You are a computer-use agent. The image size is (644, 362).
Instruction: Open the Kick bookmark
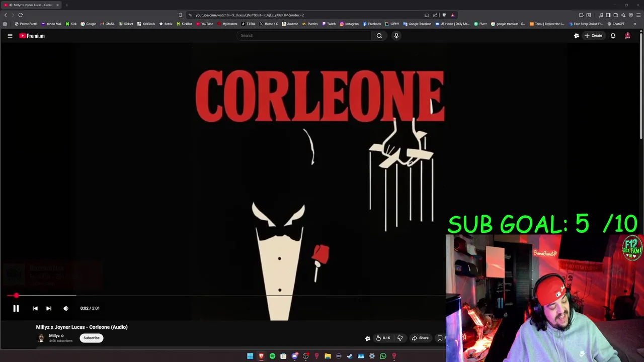click(x=71, y=24)
